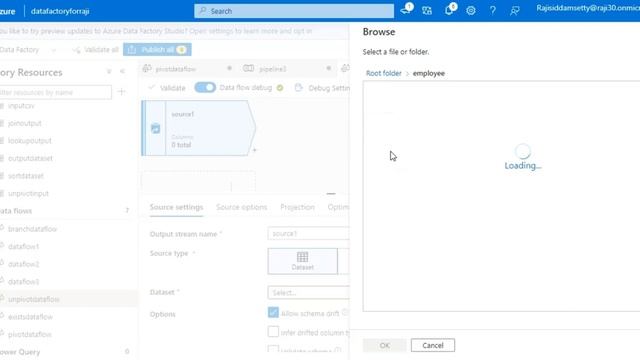Click Publish all button
640x360 pixels.
[157, 49]
